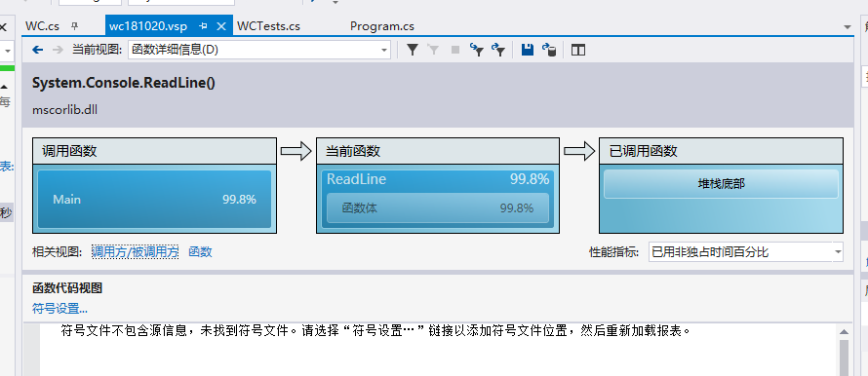The image size is (868, 376).
Task: Click the symbol file not found message
Action: 375,331
